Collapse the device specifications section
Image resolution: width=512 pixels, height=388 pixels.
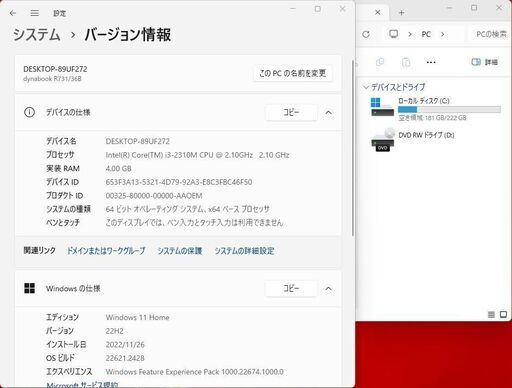pyautogui.click(x=328, y=112)
